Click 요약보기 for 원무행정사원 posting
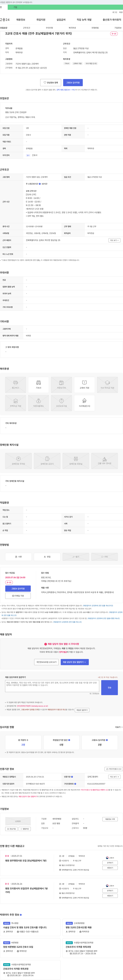This screenshot has width=123, height=980. pos(110,863)
